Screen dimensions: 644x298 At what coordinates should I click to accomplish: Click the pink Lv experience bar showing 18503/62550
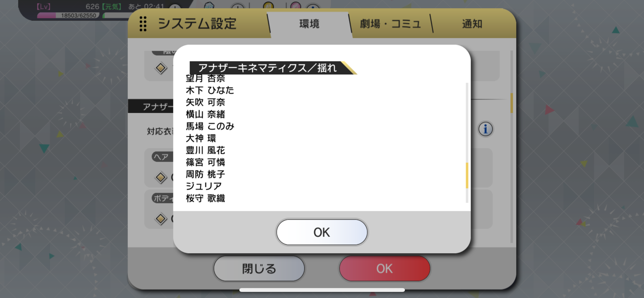coord(68,16)
